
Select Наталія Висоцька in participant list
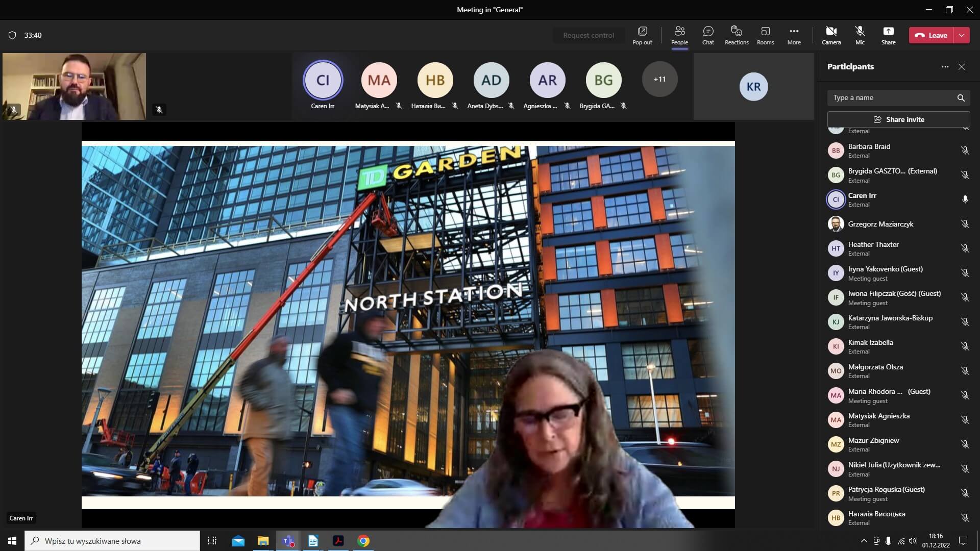(898, 518)
